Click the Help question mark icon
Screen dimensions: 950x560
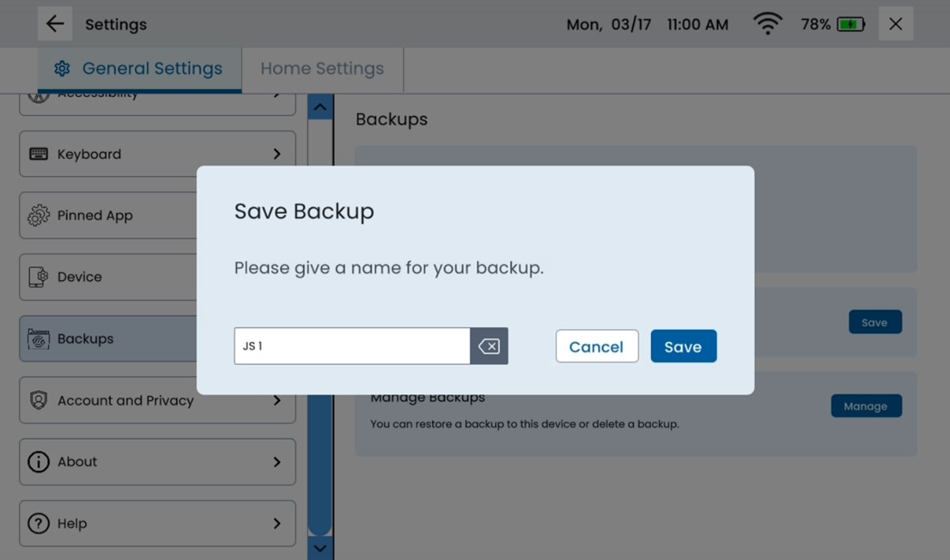pyautogui.click(x=39, y=523)
